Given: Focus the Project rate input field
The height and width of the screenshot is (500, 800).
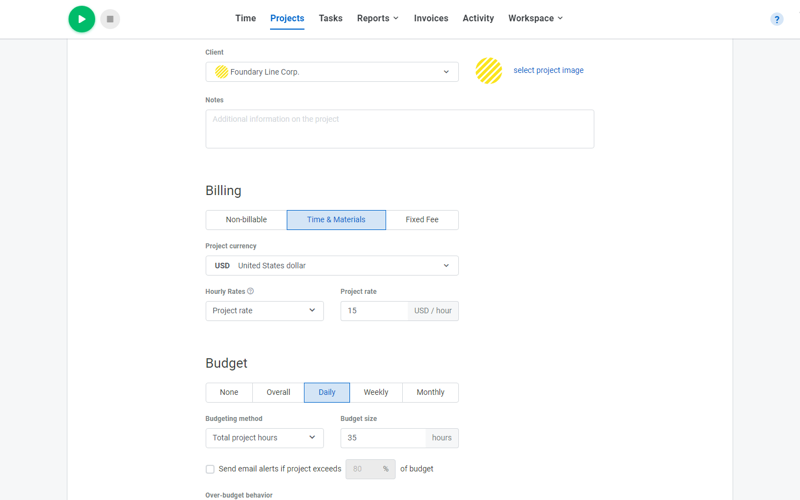Looking at the screenshot, I should [374, 311].
